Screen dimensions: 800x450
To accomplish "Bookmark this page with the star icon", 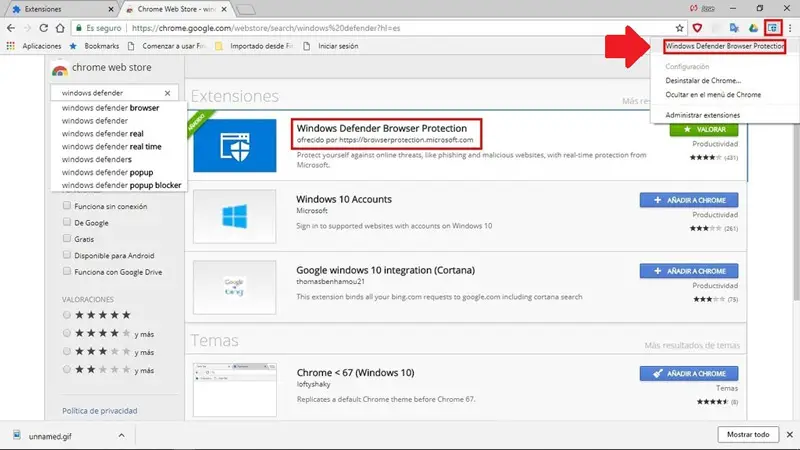I will coord(680,28).
